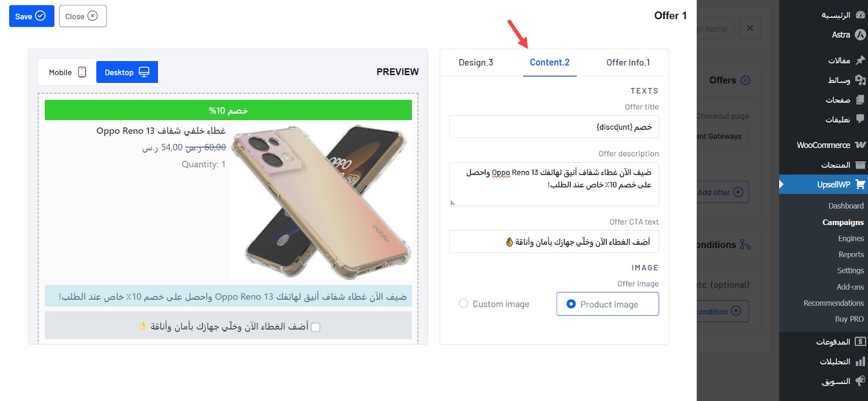Viewport: 868px width, 401px height.
Task: Open the Offer Info.1 tab
Action: pos(628,62)
